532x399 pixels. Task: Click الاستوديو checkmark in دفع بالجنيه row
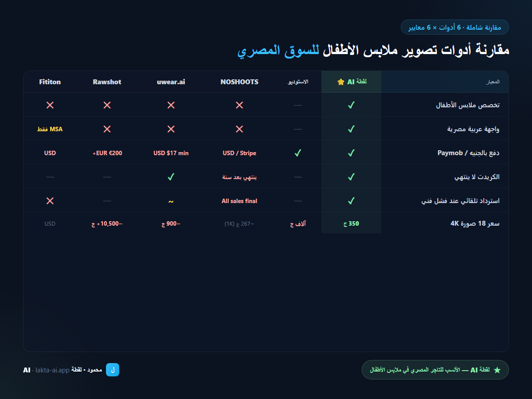[x=298, y=153]
